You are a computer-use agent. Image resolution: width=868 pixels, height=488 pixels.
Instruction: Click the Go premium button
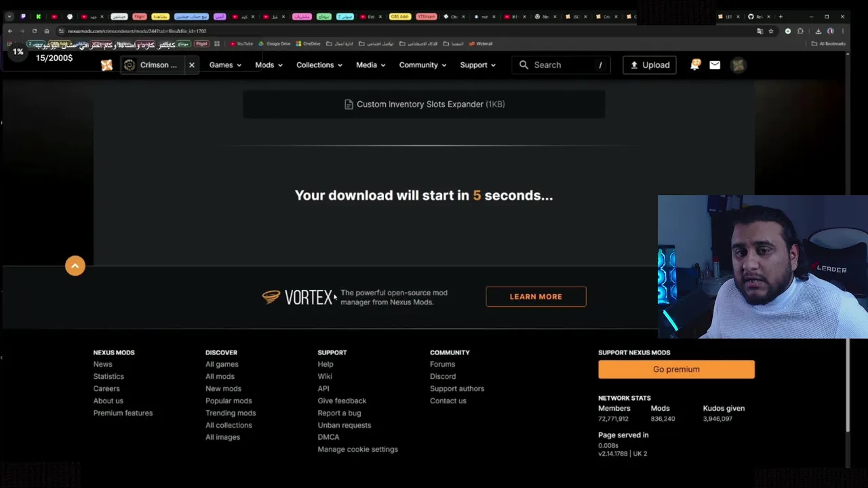(676, 369)
